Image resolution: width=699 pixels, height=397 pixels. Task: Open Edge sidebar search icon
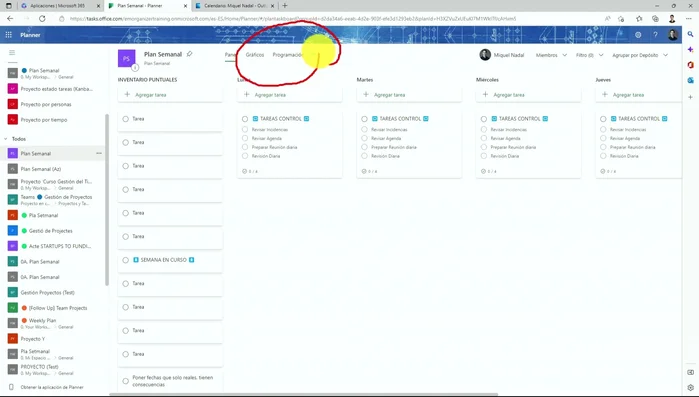(691, 34)
